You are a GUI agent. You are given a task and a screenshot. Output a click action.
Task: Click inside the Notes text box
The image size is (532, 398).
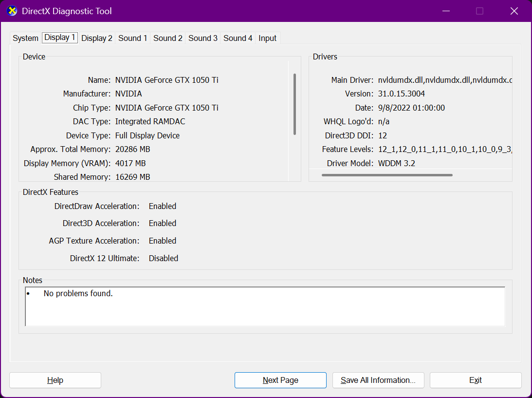pos(265,306)
